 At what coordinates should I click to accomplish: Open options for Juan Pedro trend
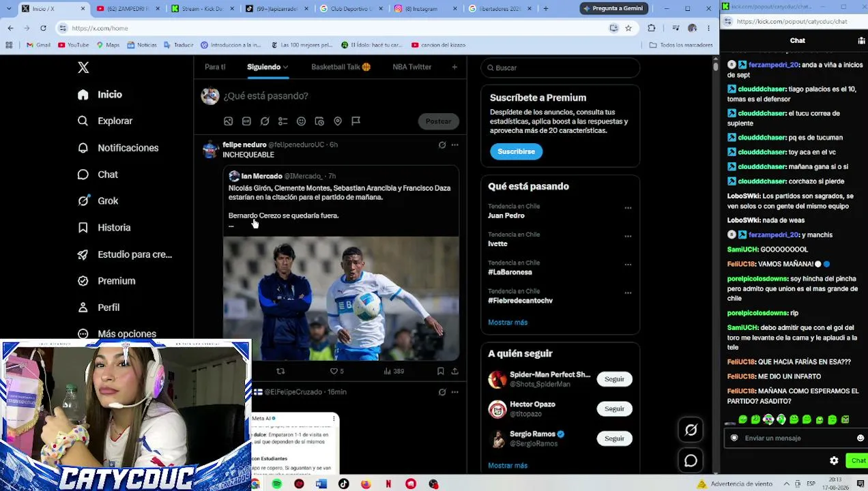tap(628, 208)
